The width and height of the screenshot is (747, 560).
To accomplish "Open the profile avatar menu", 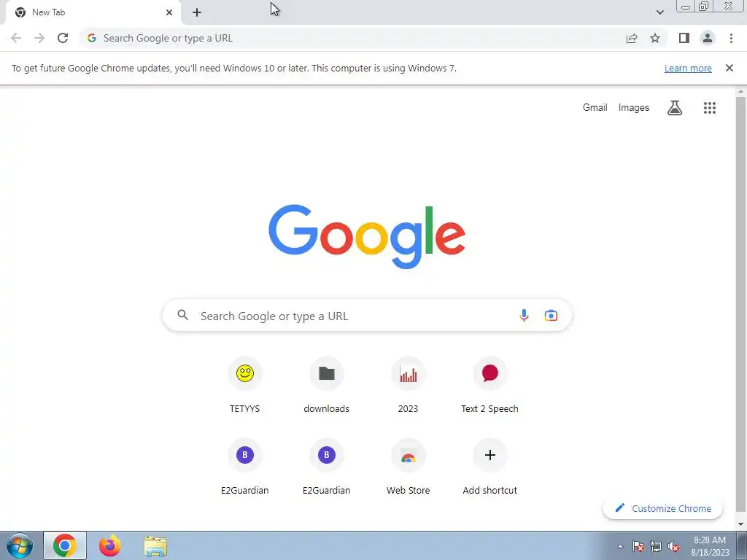I will click(x=708, y=38).
